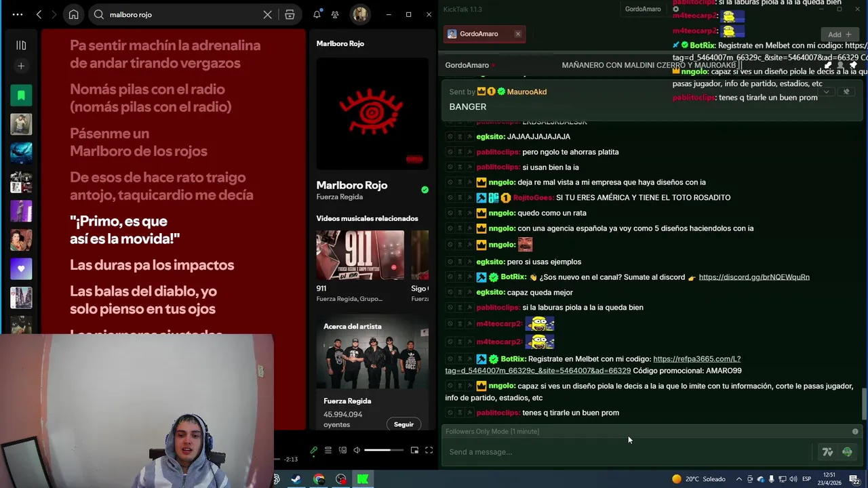
Task: Jump to lyric Nomás pilas con el radio
Action: coord(151,98)
